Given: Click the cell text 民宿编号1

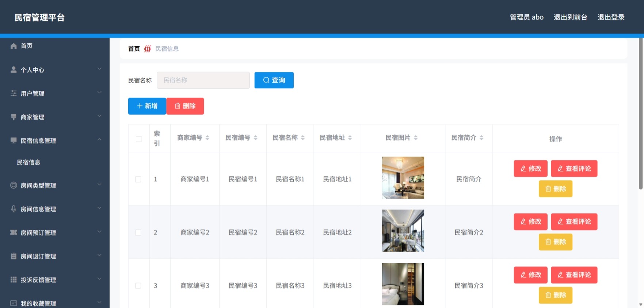Looking at the screenshot, I should click(x=243, y=179).
